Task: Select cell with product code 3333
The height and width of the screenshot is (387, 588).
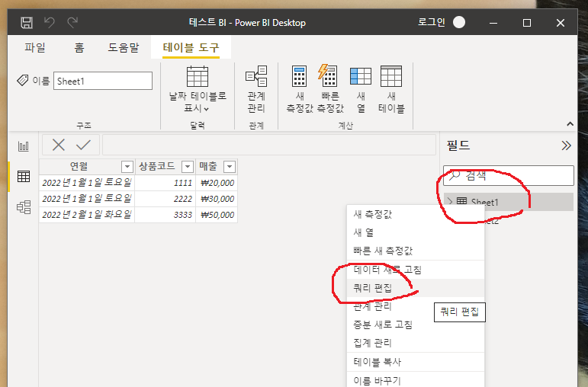Action: [x=165, y=215]
